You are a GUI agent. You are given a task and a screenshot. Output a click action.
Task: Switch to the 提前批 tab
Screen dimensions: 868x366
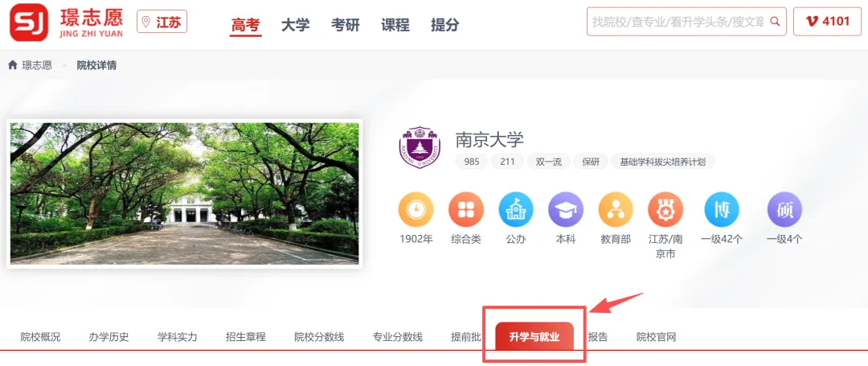coord(466,337)
